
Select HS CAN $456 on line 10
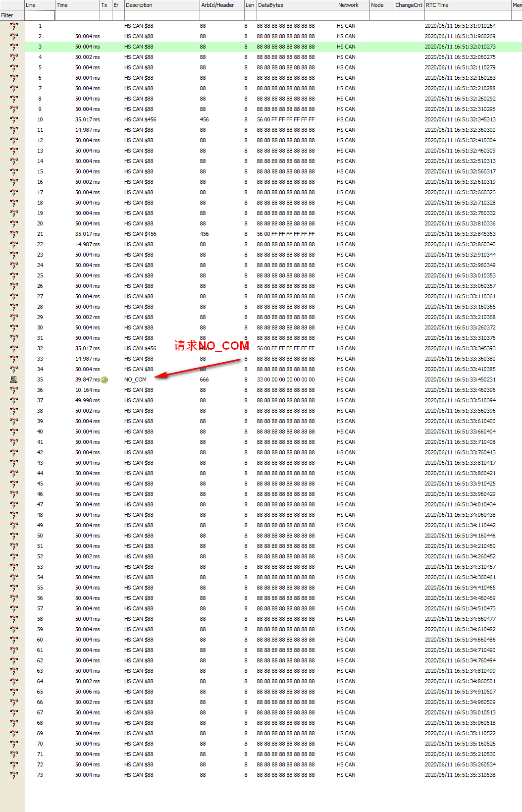point(140,119)
